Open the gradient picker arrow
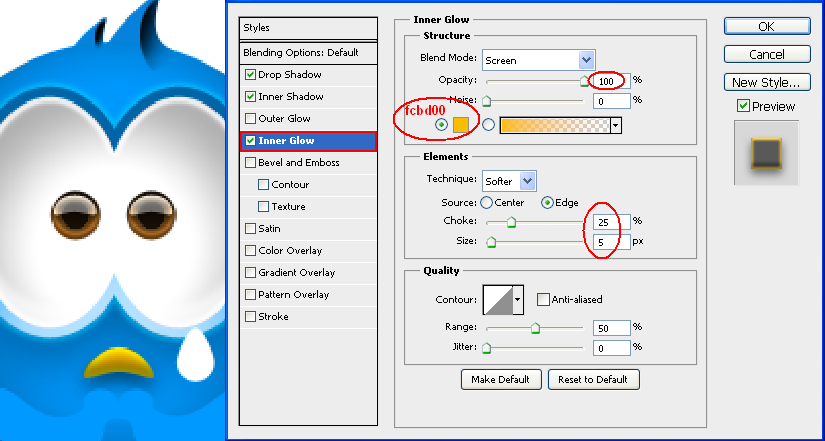 (x=616, y=125)
